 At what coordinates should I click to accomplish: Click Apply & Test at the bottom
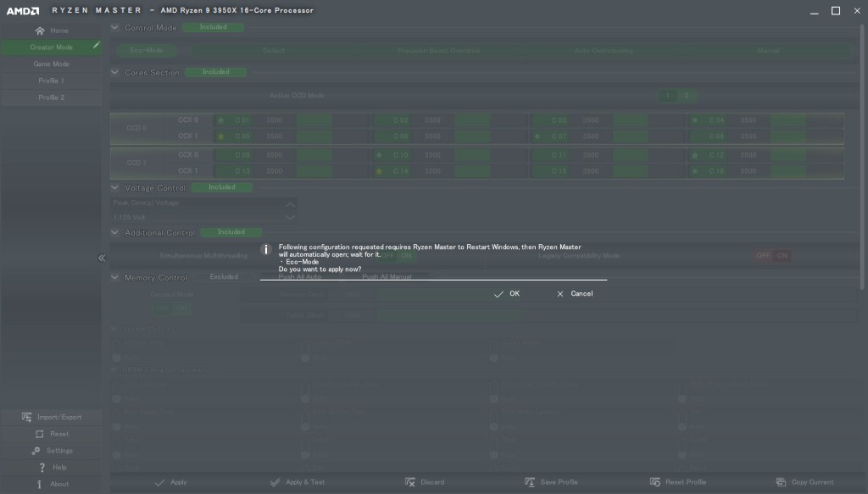pos(298,482)
